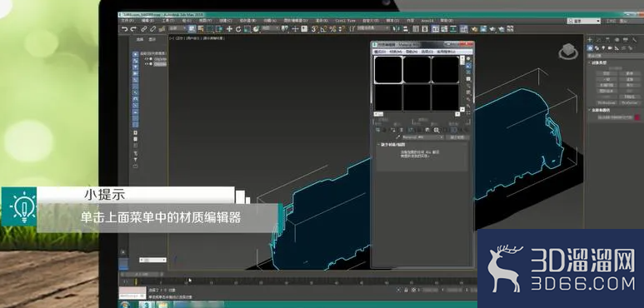Open Render Setup from the toolbar
The image size is (644, 308).
(475, 29)
